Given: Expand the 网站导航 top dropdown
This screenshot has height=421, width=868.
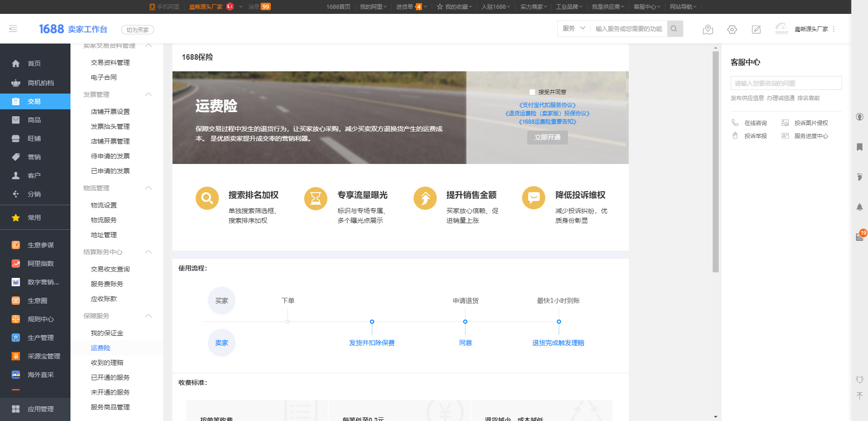Looking at the screenshot, I should pos(683,7).
